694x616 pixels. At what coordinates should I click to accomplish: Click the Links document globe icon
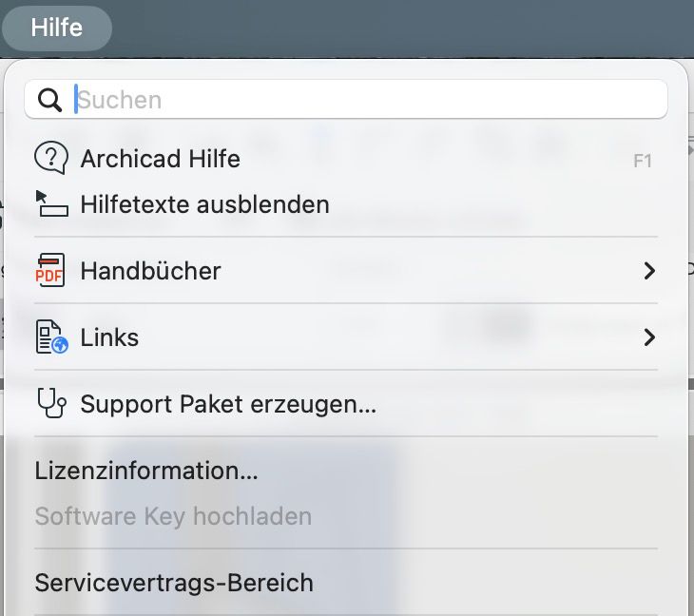50,337
